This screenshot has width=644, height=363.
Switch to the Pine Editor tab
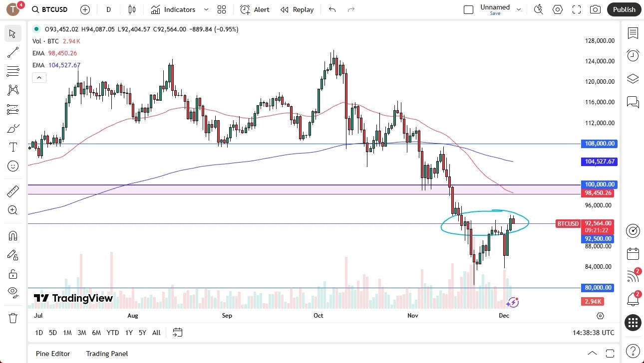pos(52,354)
